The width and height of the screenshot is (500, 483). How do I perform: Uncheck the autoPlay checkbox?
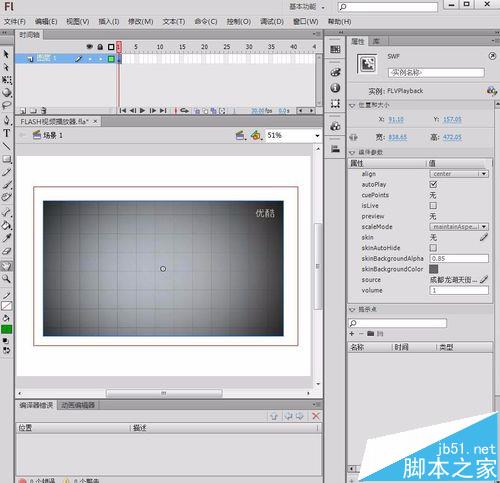tap(433, 184)
